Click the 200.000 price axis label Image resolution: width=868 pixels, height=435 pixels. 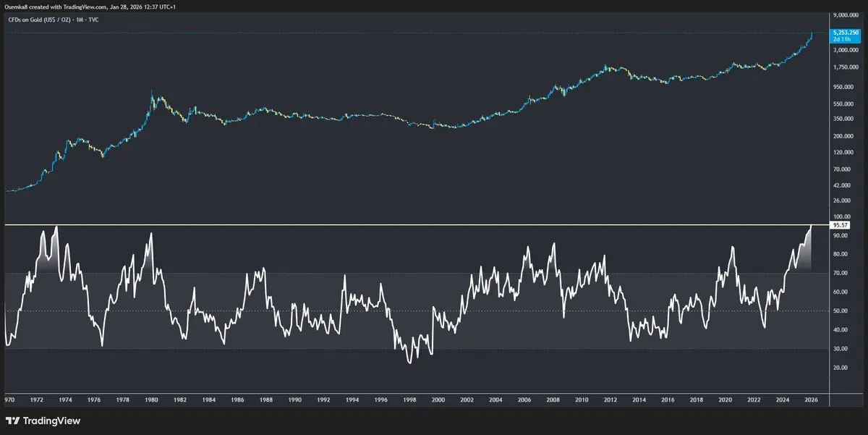click(x=843, y=135)
